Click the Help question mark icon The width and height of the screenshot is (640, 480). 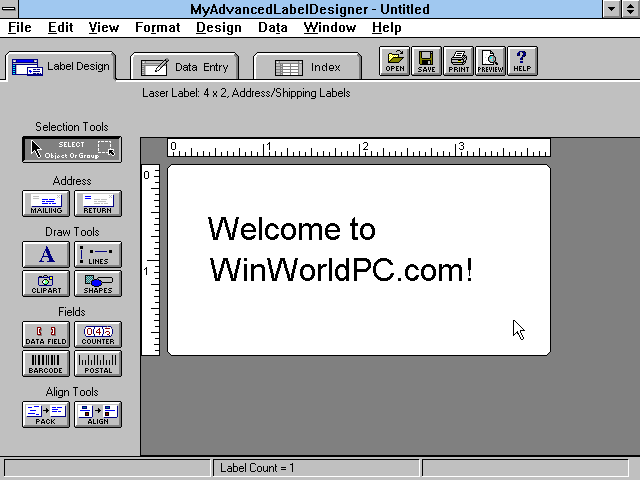(x=522, y=61)
